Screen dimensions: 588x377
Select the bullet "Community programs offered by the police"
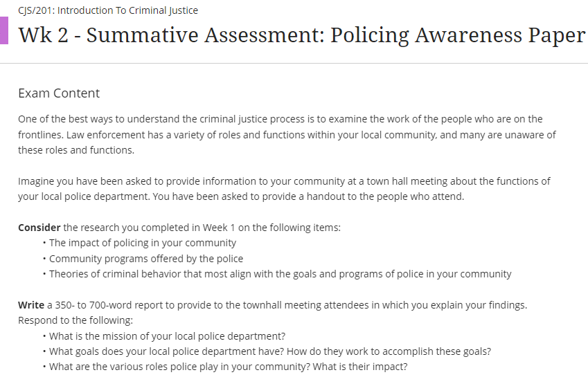[146, 259]
